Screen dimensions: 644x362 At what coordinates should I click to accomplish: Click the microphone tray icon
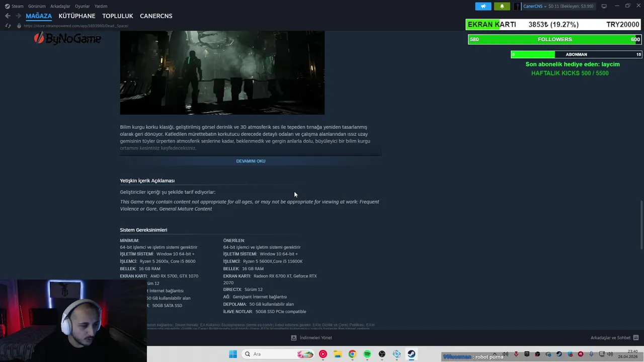click(x=591, y=354)
